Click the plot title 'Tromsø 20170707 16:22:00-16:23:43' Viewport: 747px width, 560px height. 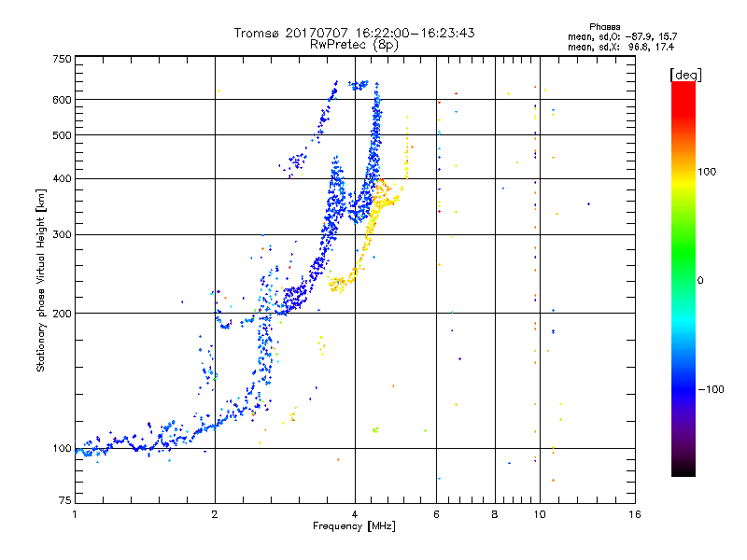354,33
